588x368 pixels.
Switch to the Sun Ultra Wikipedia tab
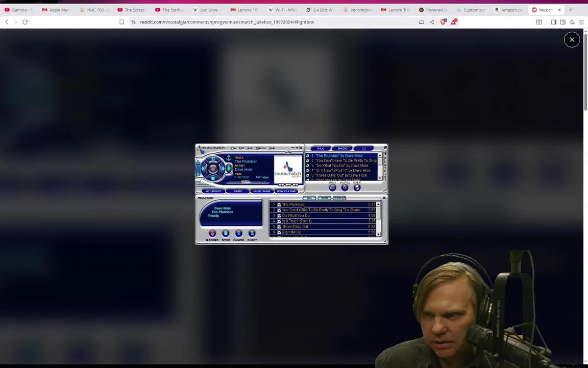(207, 10)
